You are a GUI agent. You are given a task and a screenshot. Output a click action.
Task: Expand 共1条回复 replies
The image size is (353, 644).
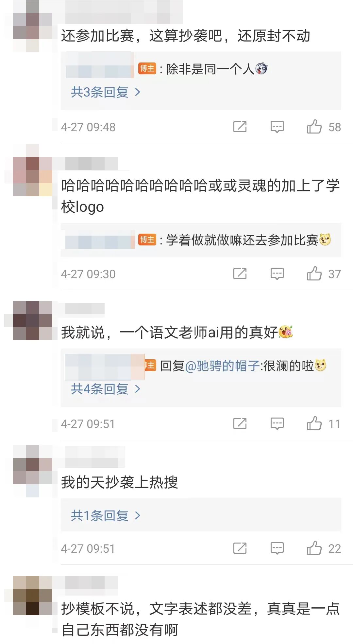tap(106, 516)
